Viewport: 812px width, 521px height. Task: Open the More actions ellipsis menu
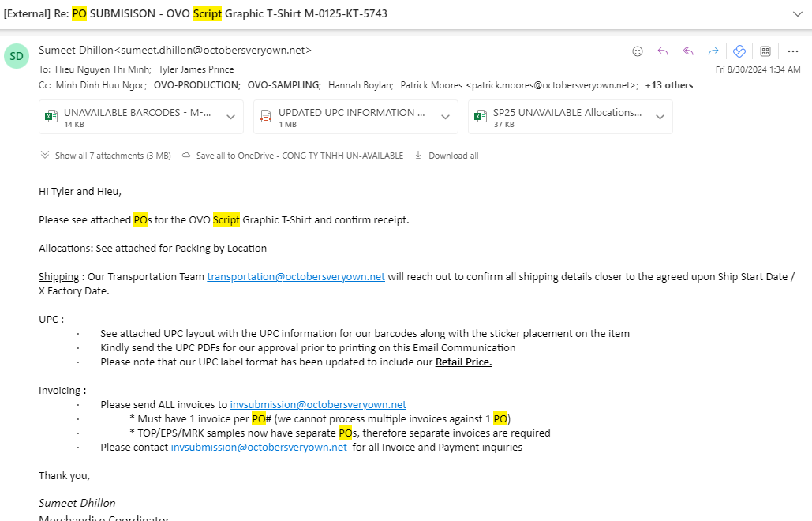793,51
